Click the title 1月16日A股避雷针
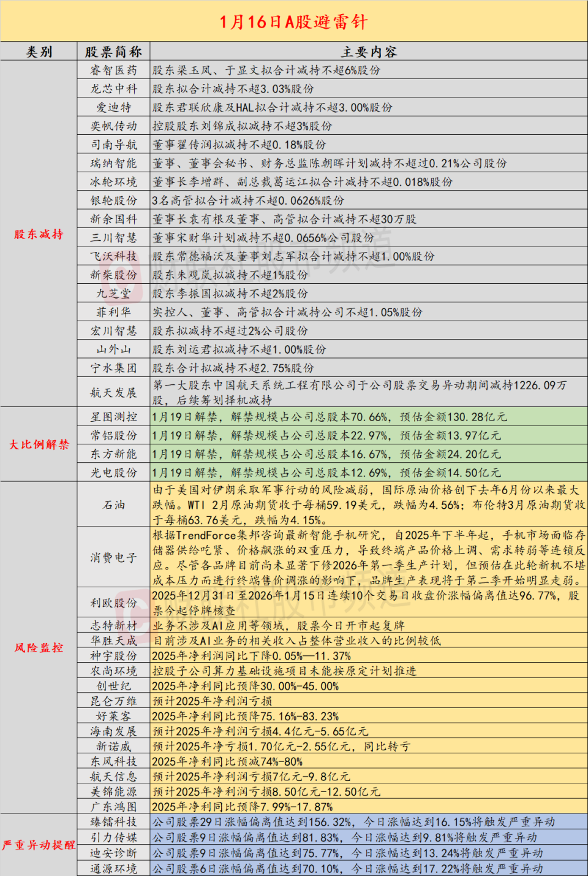Screen dimensions: 588x876 click(x=294, y=21)
